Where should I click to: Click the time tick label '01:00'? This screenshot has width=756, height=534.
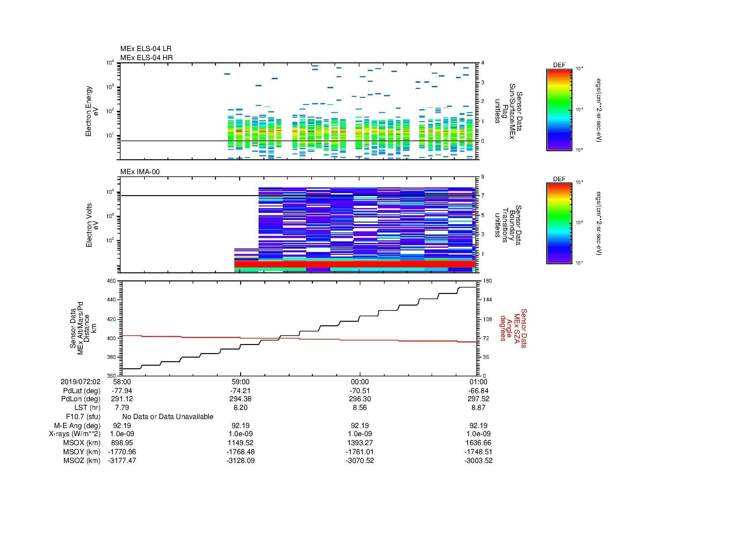(x=478, y=382)
